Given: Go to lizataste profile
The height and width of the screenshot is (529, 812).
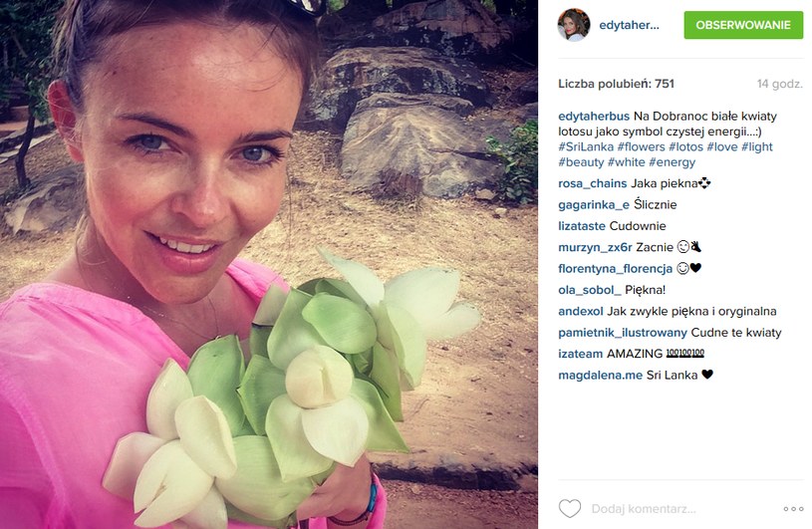Looking at the screenshot, I should point(582,226).
